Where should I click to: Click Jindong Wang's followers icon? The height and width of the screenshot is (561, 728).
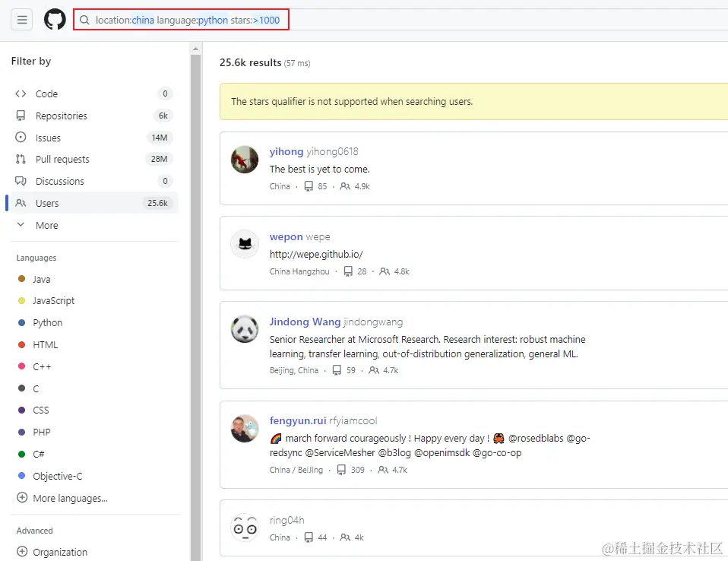(x=374, y=370)
